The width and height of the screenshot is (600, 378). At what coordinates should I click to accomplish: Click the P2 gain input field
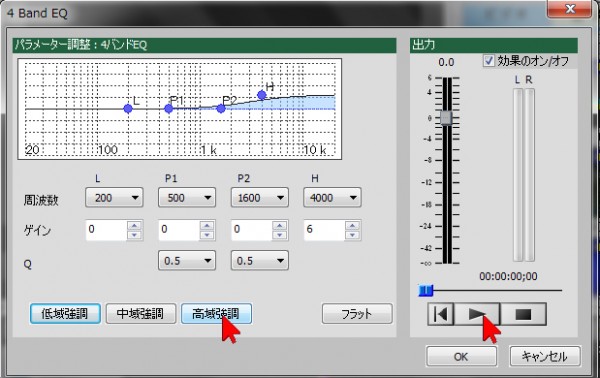click(252, 230)
